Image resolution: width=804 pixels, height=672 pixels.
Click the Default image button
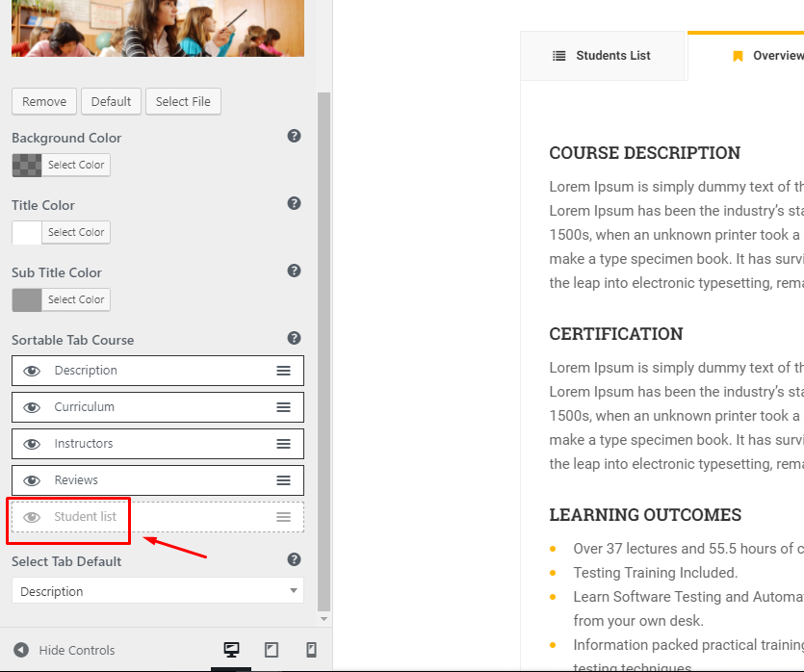point(111,101)
